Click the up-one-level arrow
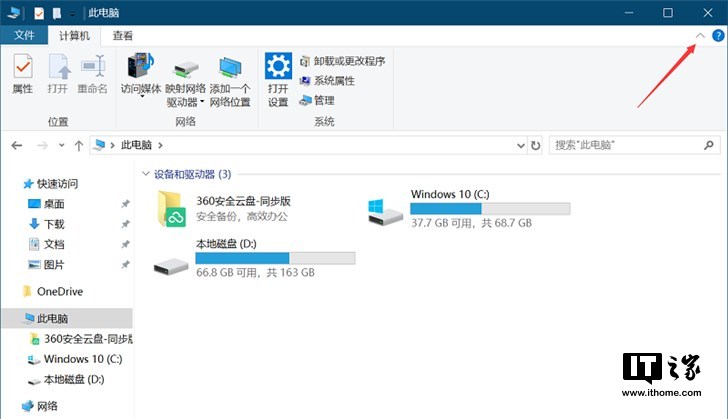This screenshot has height=419, width=728. click(x=78, y=145)
